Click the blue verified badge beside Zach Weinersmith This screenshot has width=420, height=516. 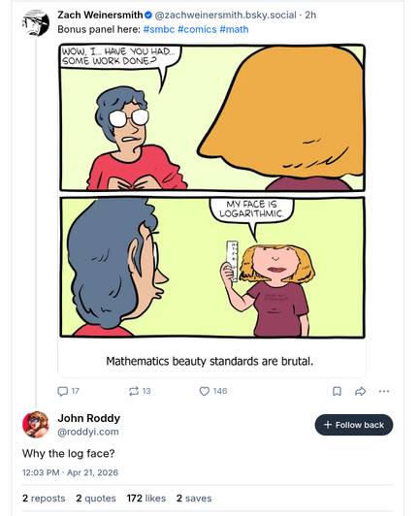pyautogui.click(x=148, y=15)
